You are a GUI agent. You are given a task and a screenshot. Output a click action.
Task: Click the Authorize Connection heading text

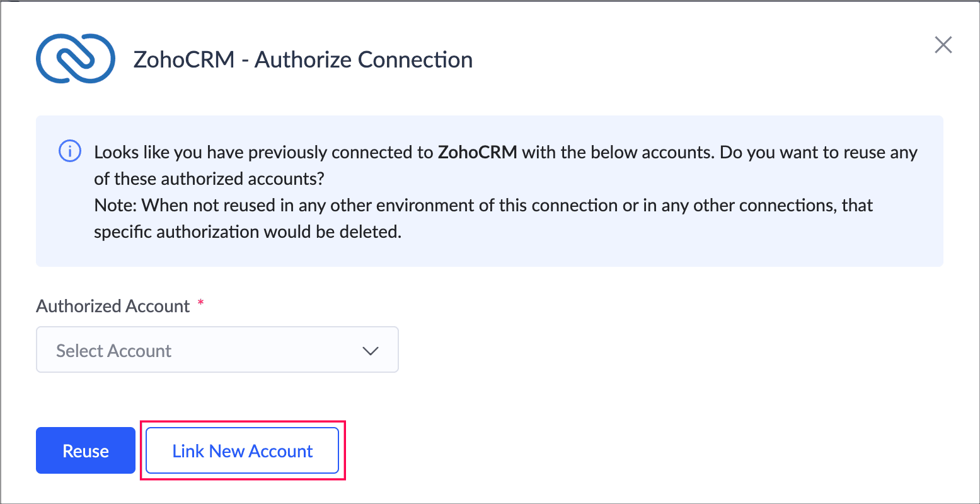pos(364,60)
